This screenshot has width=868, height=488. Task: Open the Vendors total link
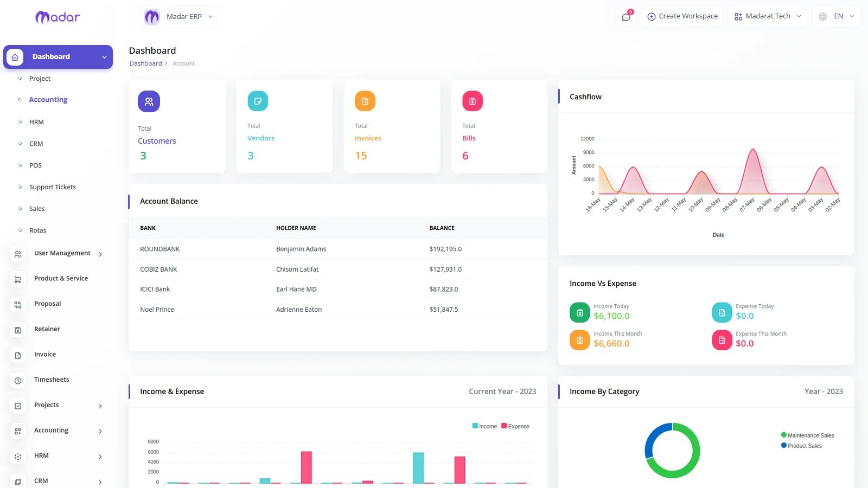pyautogui.click(x=261, y=138)
